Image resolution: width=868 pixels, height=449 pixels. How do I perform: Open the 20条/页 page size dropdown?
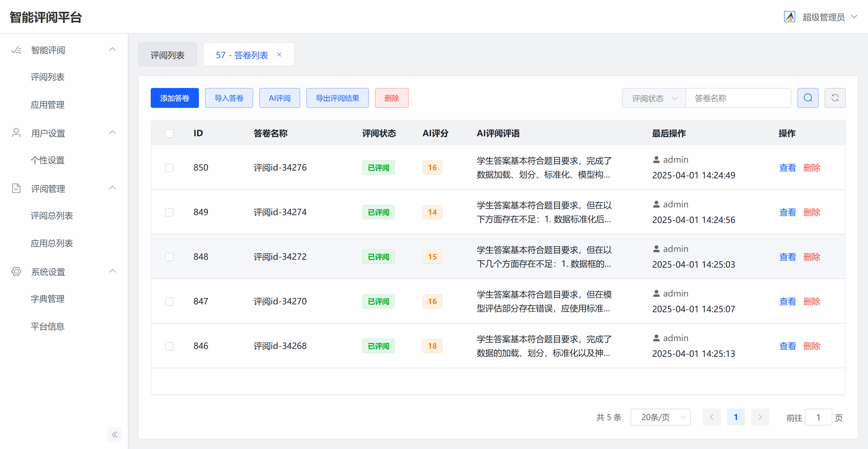click(660, 417)
